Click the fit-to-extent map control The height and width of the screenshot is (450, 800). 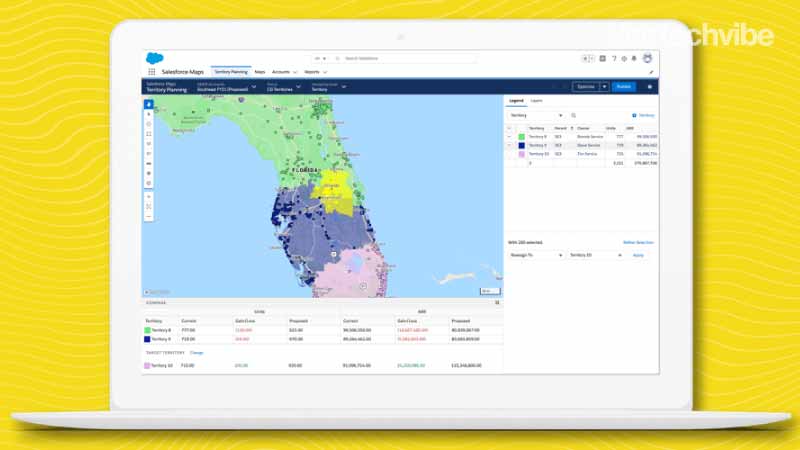click(x=148, y=206)
